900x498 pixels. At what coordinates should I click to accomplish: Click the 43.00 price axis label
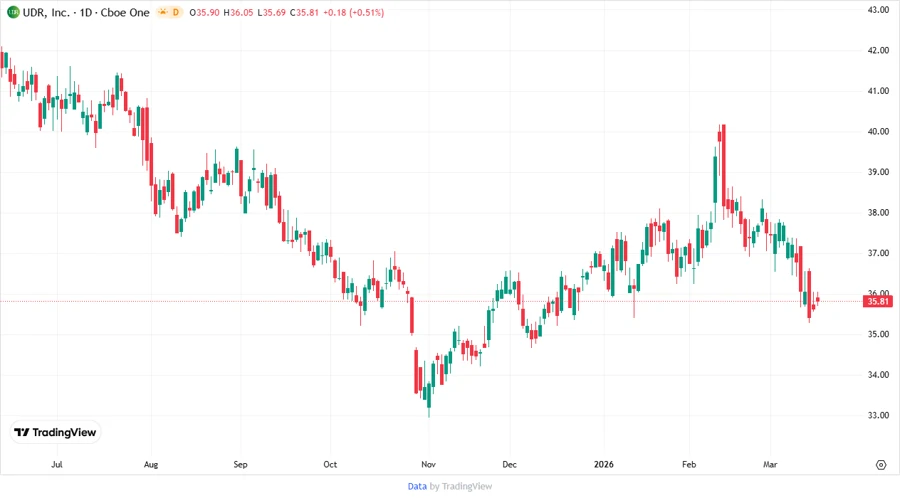click(878, 10)
